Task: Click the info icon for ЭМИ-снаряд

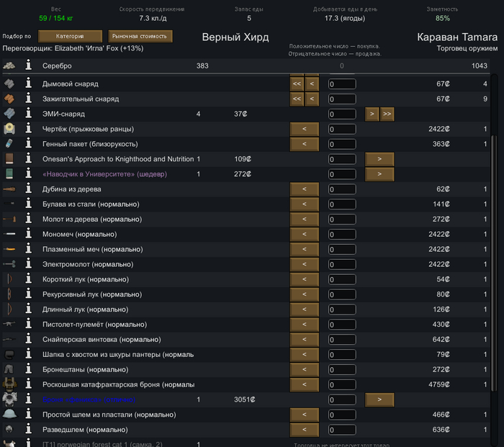Action: pos(28,114)
